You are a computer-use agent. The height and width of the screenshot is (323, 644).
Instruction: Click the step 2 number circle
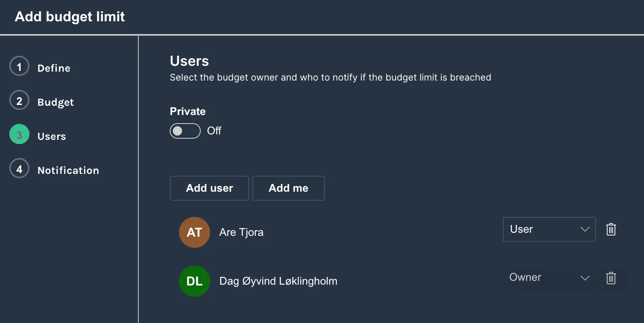coord(19,100)
